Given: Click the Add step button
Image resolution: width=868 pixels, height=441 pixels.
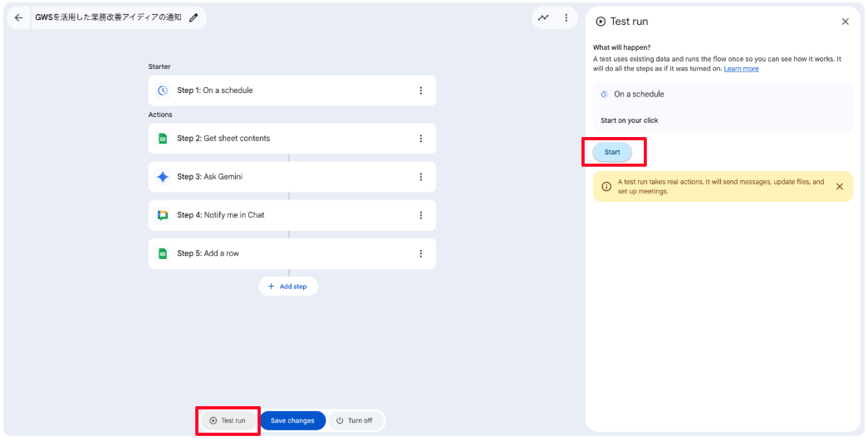Looking at the screenshot, I should [x=288, y=287].
